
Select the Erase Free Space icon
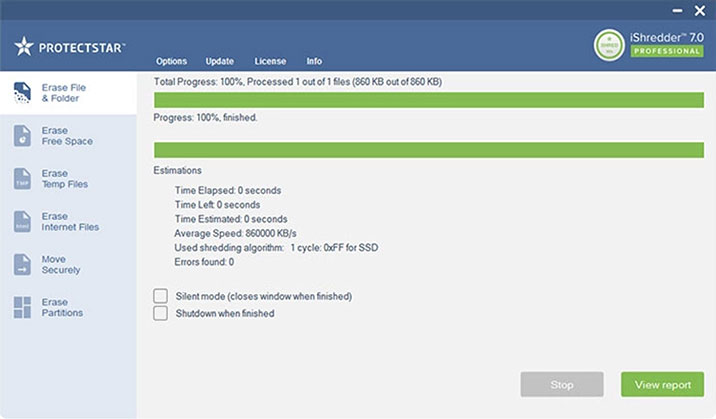(x=22, y=136)
